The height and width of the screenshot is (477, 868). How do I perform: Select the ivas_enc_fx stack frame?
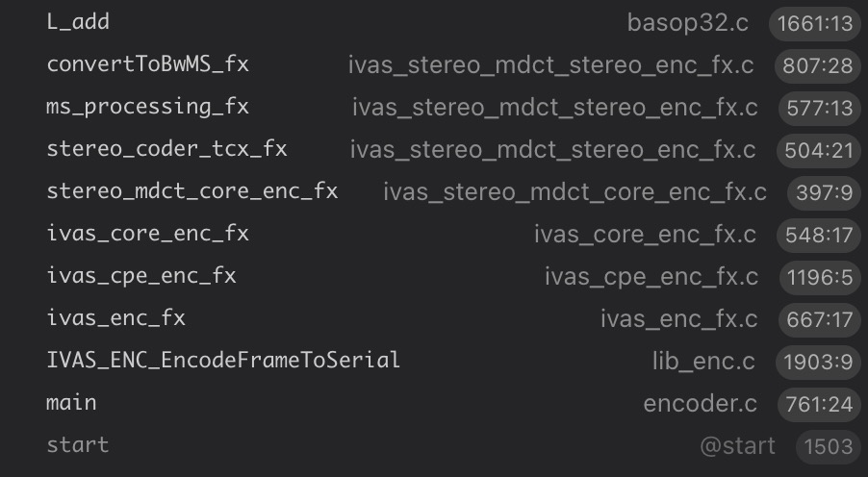[115, 318]
